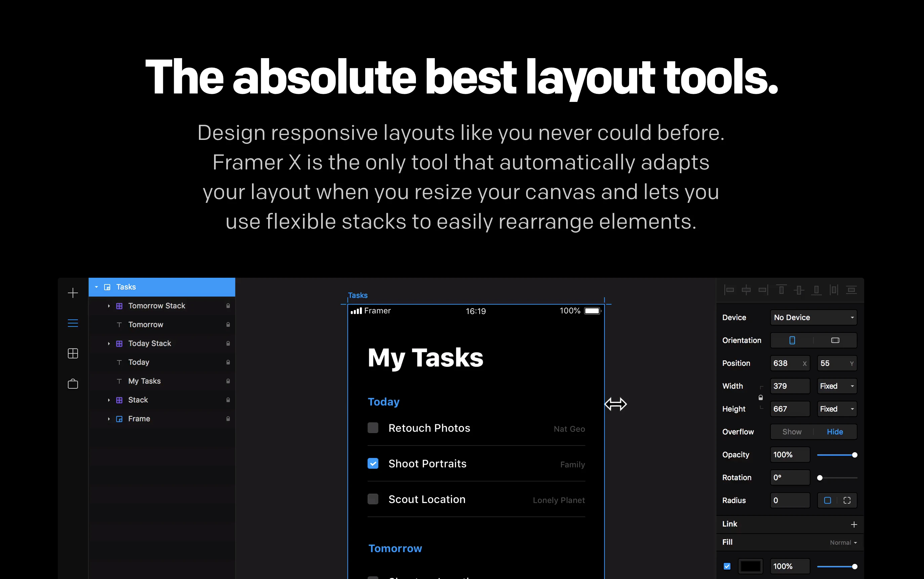Expand the Today Stack layer

tap(109, 344)
